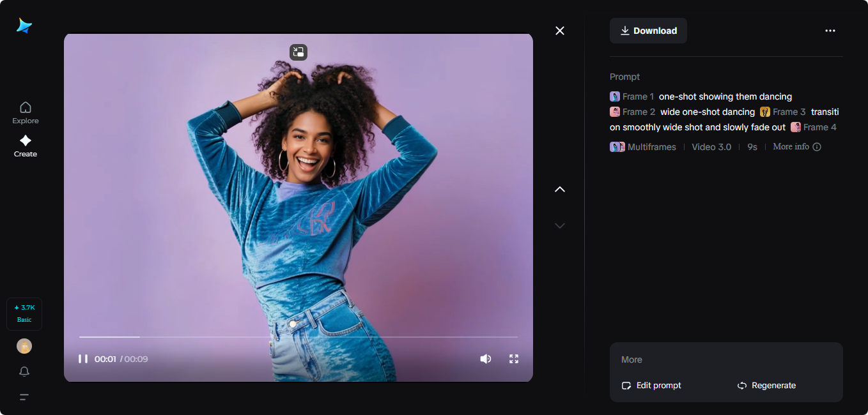The width and height of the screenshot is (868, 415).
Task: Click the Frame 4 thumbnail
Action: point(796,127)
